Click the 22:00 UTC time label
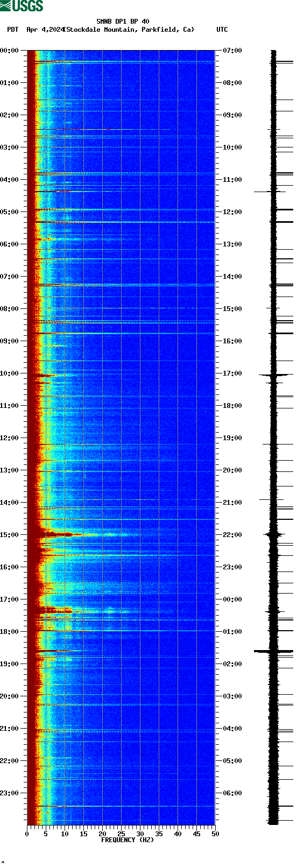Image resolution: width=297 pixels, height=868 pixels. point(232,535)
